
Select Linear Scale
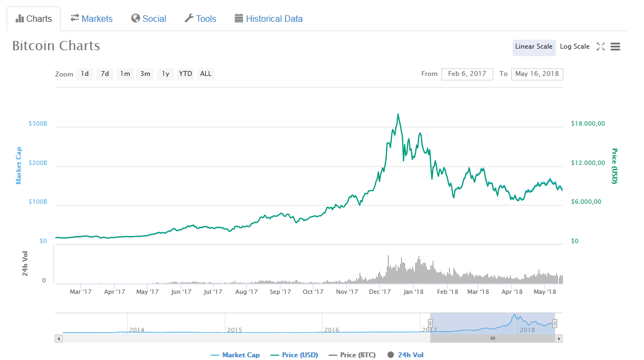534,46
